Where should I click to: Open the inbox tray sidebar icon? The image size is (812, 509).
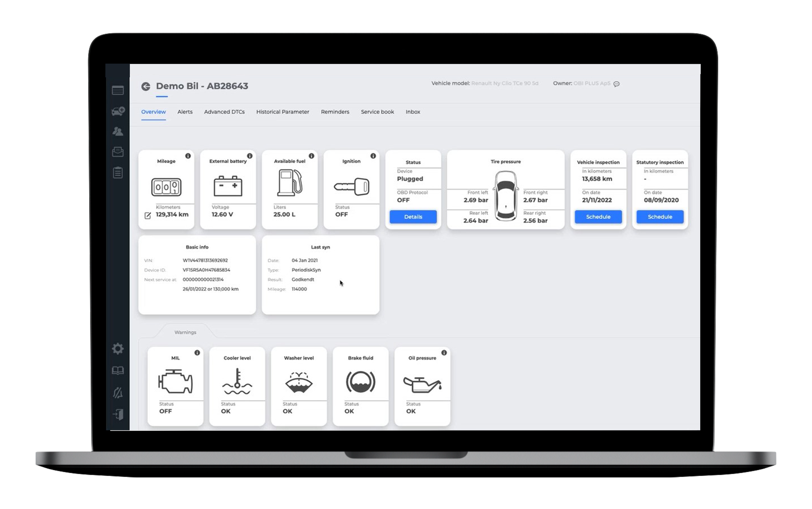coord(118,152)
